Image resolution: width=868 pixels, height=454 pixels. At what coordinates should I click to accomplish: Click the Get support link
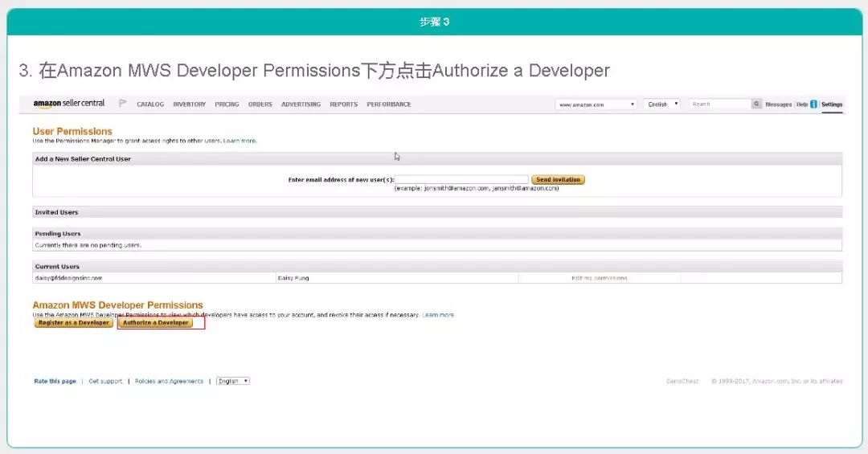(x=105, y=381)
